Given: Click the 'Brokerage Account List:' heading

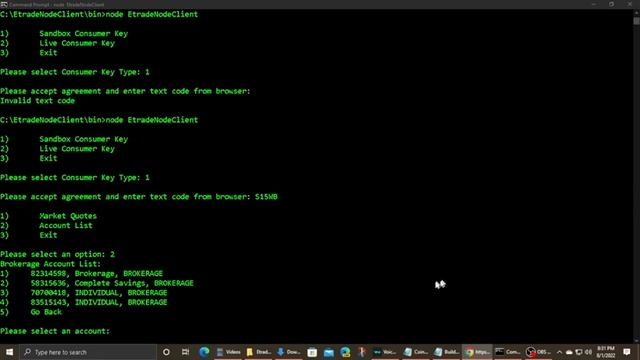Looking at the screenshot, I should pos(51,264).
